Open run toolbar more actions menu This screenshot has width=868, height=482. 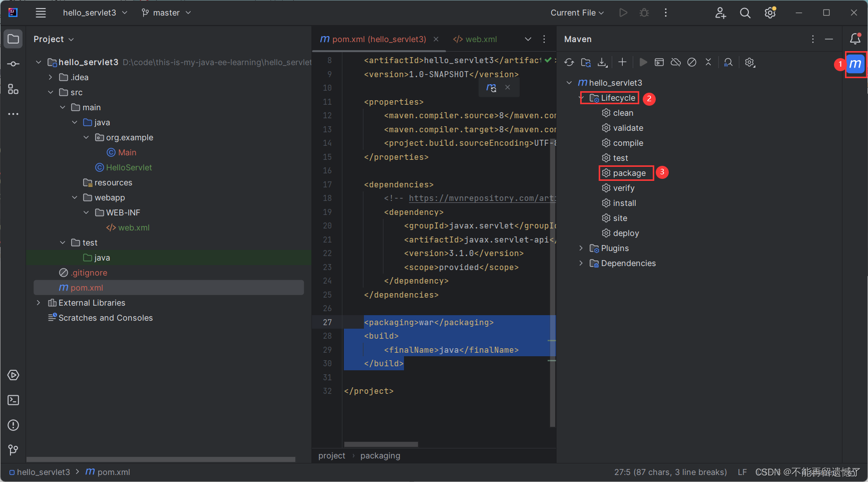(x=666, y=13)
